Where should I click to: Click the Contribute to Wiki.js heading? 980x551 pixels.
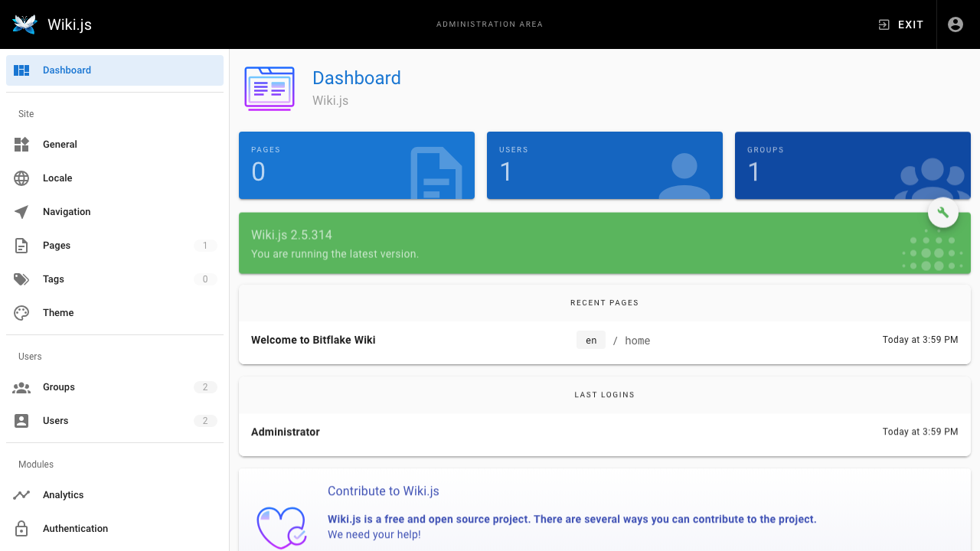pyautogui.click(x=384, y=491)
